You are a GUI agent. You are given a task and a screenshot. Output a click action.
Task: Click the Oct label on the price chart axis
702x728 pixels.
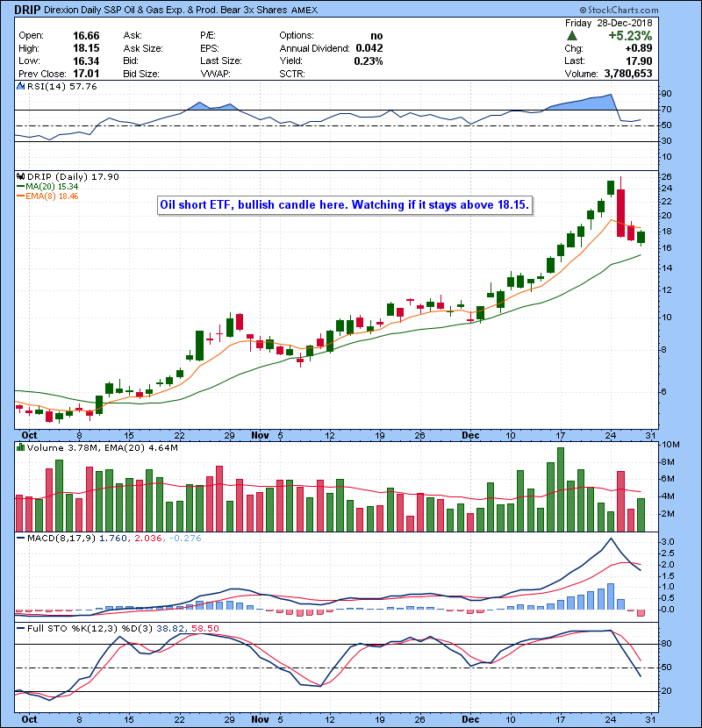[x=29, y=435]
